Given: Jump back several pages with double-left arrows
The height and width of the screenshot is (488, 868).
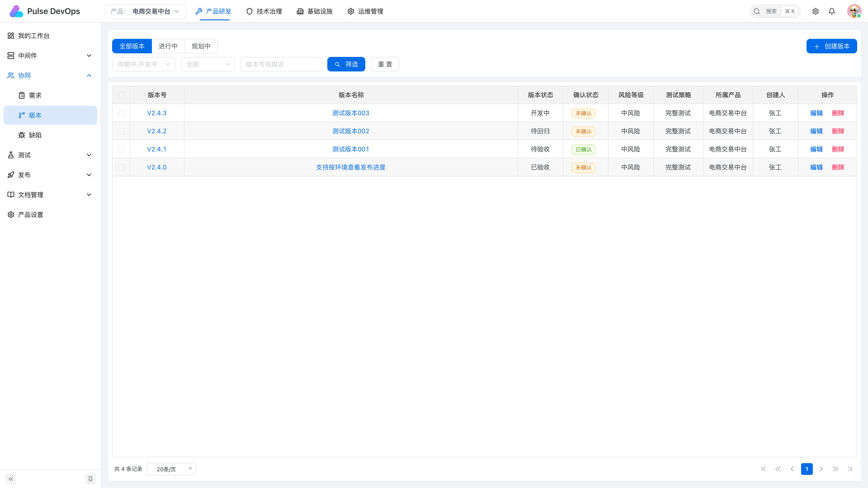Looking at the screenshot, I should coord(778,469).
